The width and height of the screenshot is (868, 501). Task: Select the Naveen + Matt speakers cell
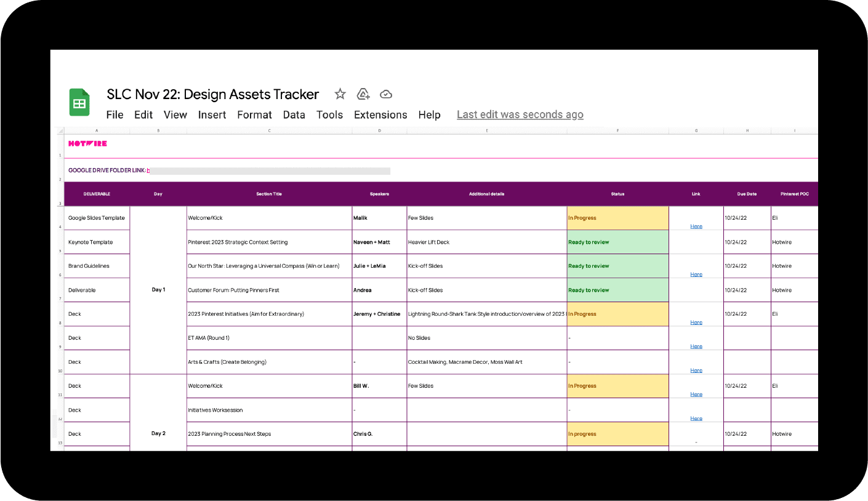click(379, 242)
